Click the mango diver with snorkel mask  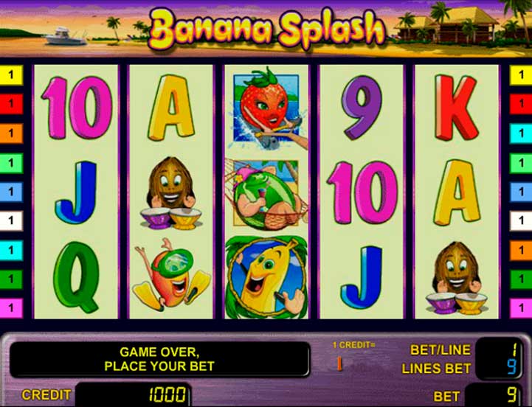[x=170, y=275]
